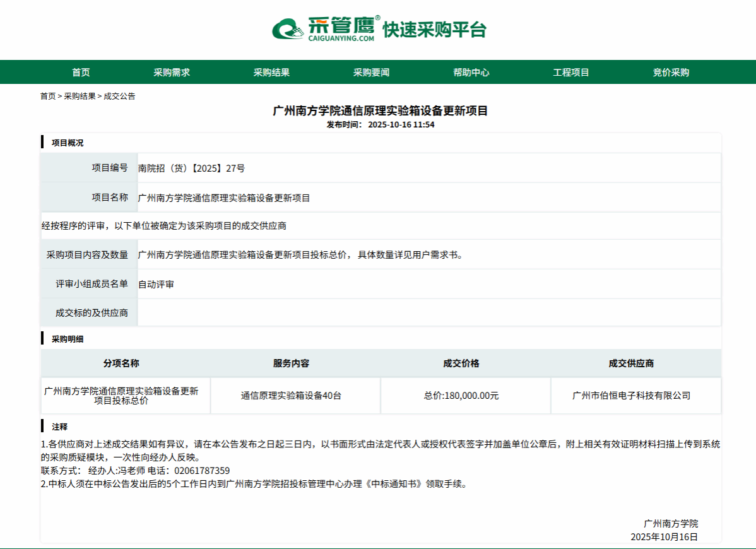Click the 通信原理实验箱设备40台 service cell
The image size is (756, 549).
coord(291,396)
